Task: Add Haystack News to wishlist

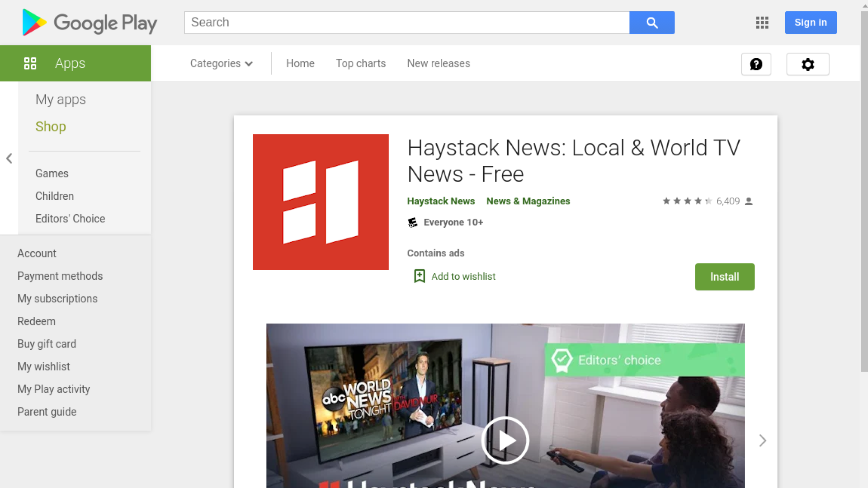Action: coord(454,276)
